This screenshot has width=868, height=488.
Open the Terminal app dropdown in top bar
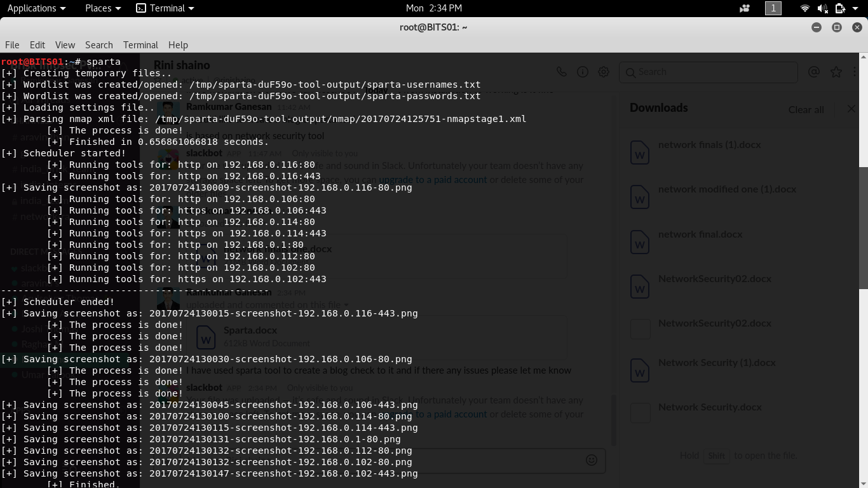165,8
